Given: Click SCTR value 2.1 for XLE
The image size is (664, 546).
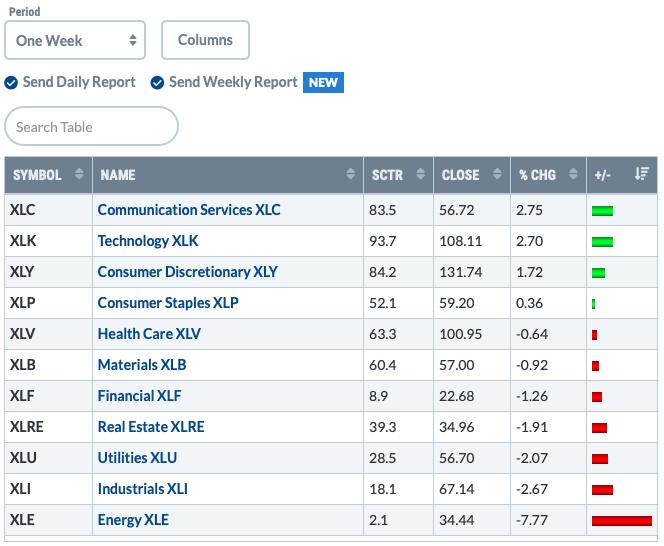Looking at the screenshot, I should point(378,520).
